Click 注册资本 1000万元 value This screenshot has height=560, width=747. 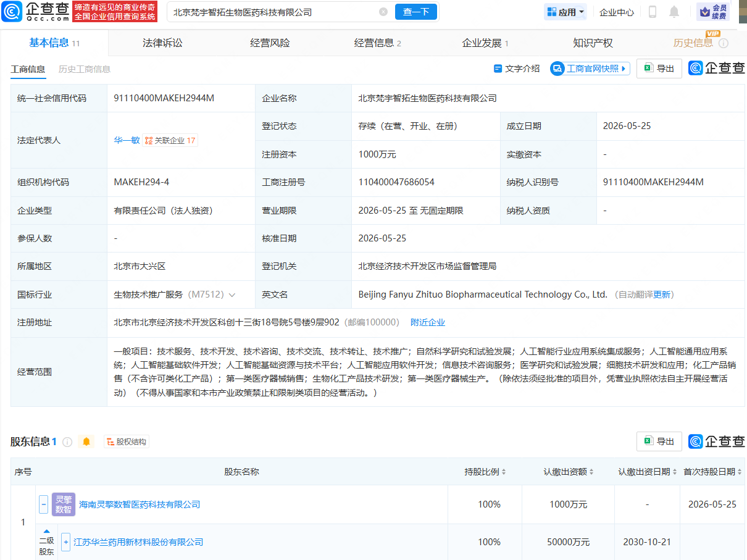pyautogui.click(x=377, y=154)
